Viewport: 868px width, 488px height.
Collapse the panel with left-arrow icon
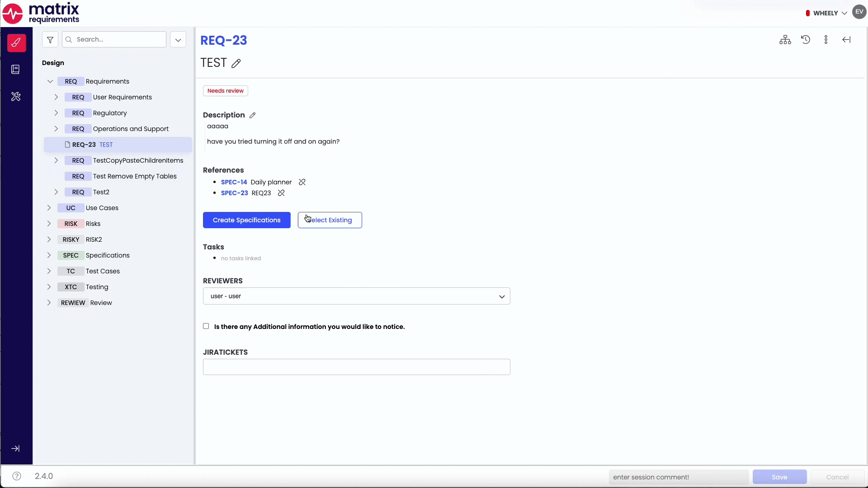(x=846, y=40)
